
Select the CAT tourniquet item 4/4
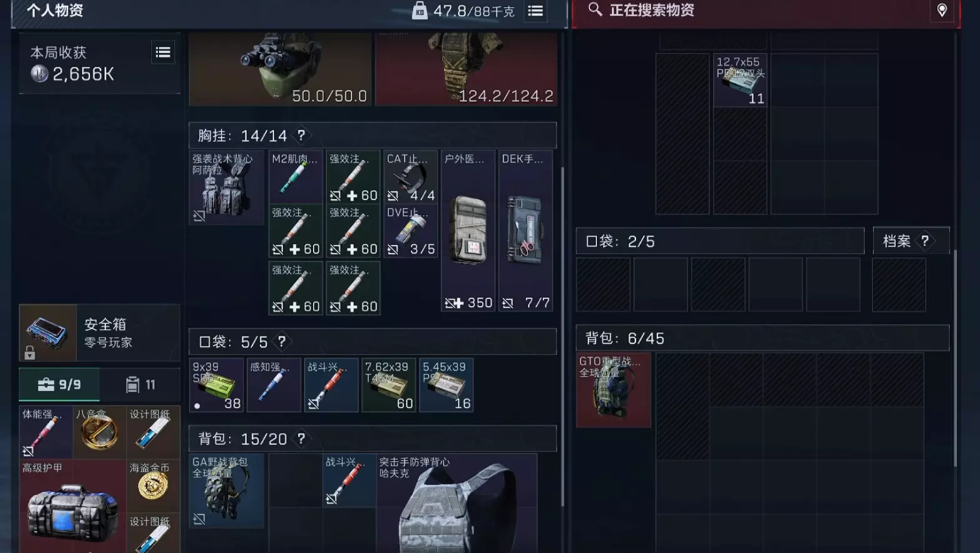click(x=411, y=177)
